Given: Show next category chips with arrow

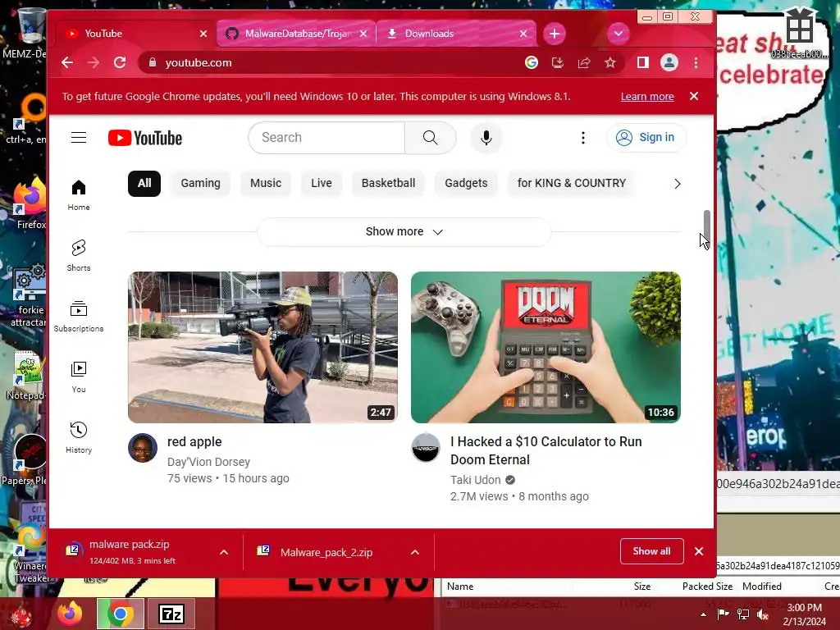Looking at the screenshot, I should (x=677, y=184).
